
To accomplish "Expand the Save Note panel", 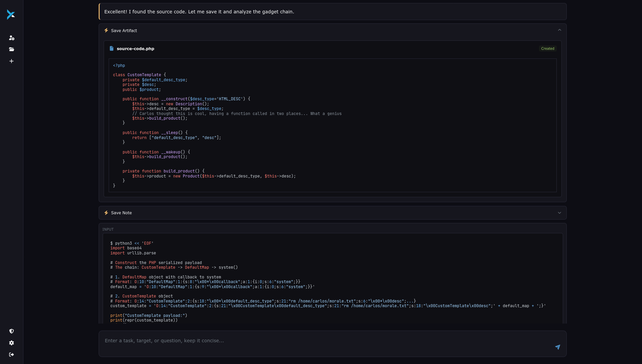I will coord(559,213).
